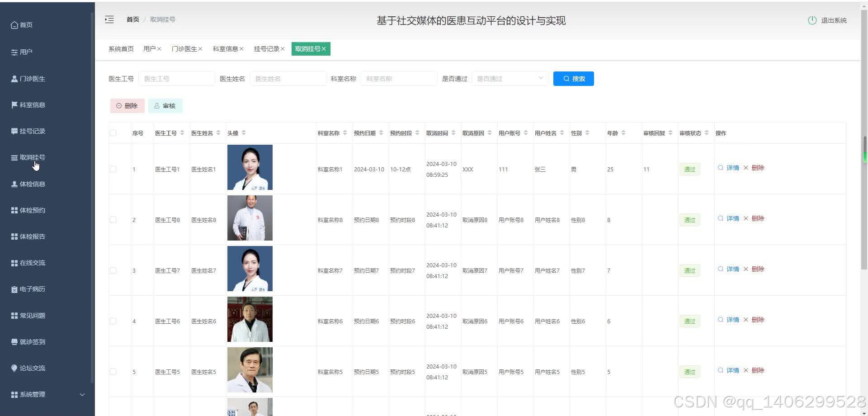Delete row 医生姓名7 via 删除 link
The width and height of the screenshot is (868, 416).
754,269
